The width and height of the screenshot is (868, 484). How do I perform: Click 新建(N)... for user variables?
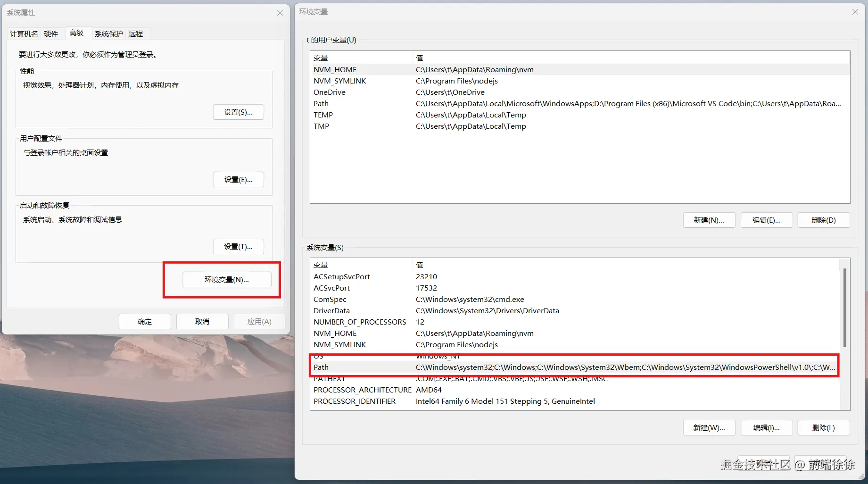tap(709, 220)
